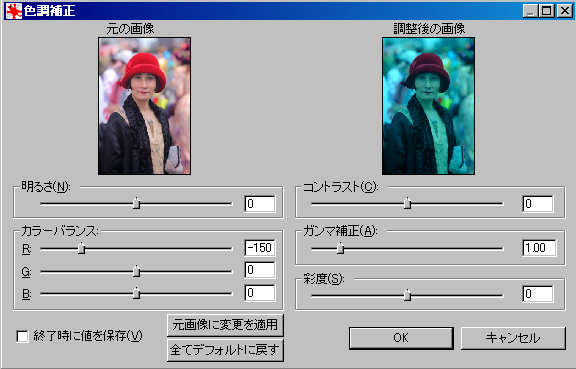Click the ガンマ補正 slider handle

point(341,248)
